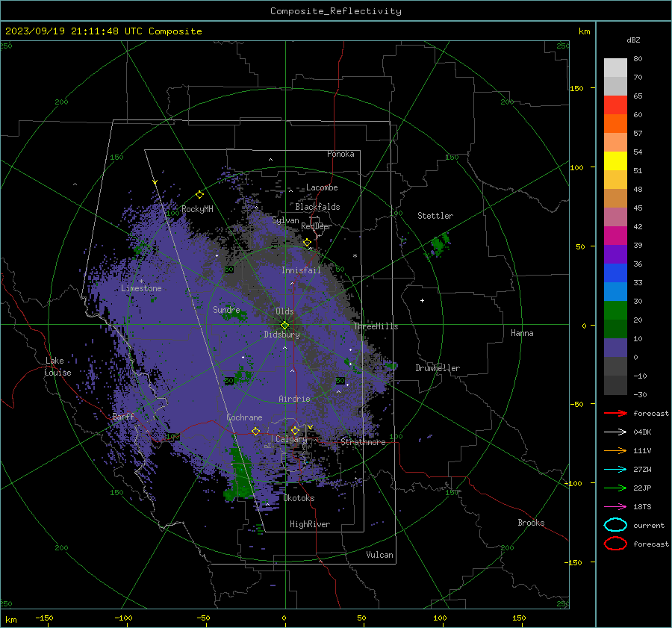Click the dBZ legend heading
Image resolution: width=672 pixels, height=628 pixels.
633,40
